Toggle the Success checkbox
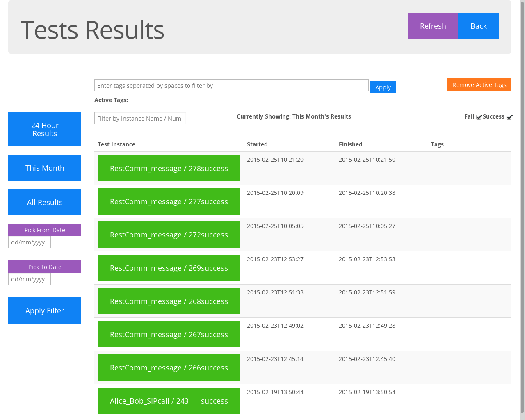Image resolution: width=525 pixels, height=420 pixels. (x=509, y=117)
